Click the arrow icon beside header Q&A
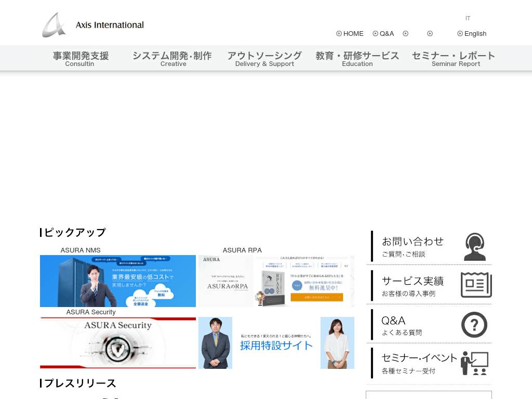Image resolution: width=532 pixels, height=399 pixels. click(x=375, y=34)
